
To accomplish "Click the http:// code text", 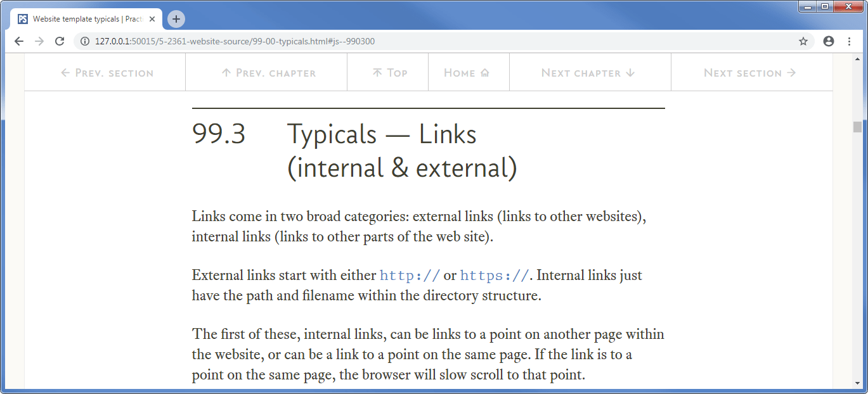I will coord(410,276).
